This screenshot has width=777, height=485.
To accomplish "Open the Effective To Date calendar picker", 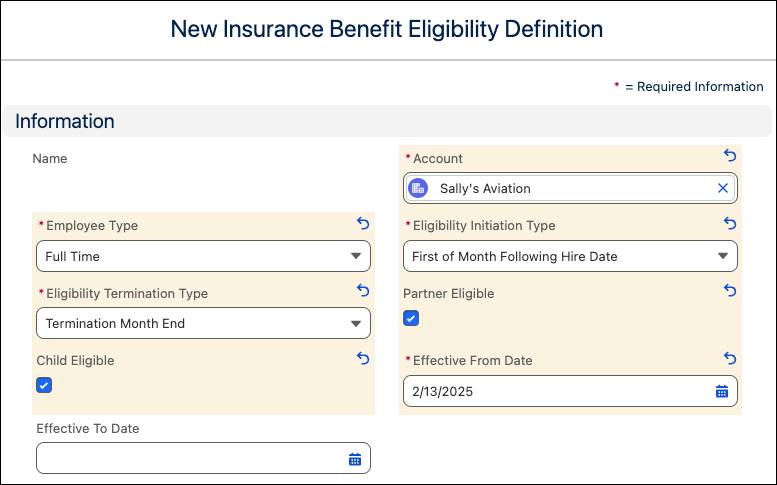I will click(x=355, y=459).
